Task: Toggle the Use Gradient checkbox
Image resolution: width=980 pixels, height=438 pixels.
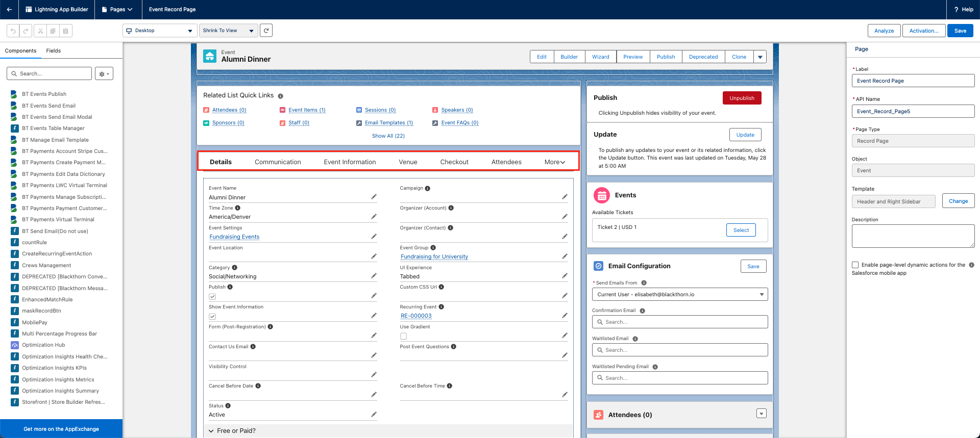Action: click(x=403, y=336)
